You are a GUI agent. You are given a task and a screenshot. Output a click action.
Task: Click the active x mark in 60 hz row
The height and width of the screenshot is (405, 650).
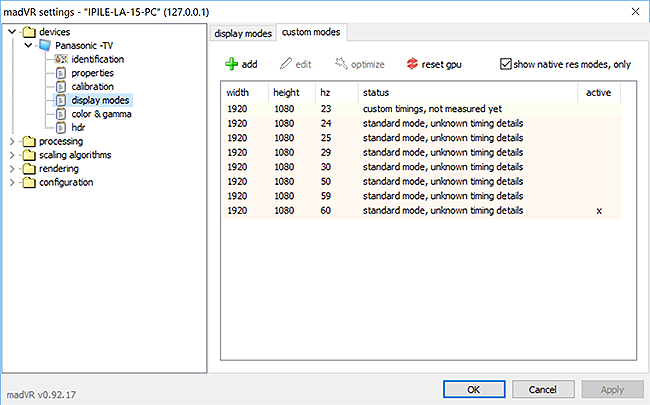click(x=599, y=211)
